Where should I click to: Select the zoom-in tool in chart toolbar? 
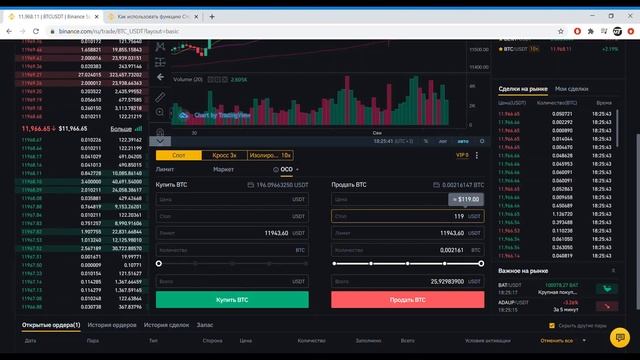click(160, 112)
